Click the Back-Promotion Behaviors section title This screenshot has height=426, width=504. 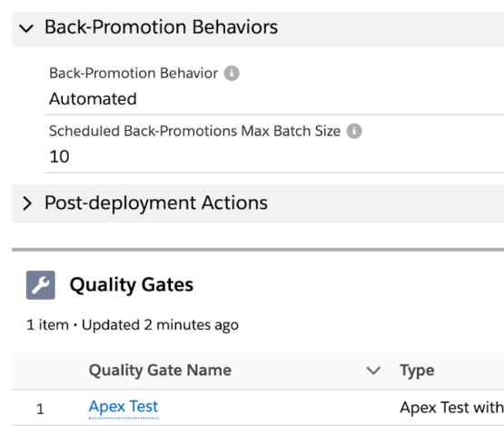161,27
